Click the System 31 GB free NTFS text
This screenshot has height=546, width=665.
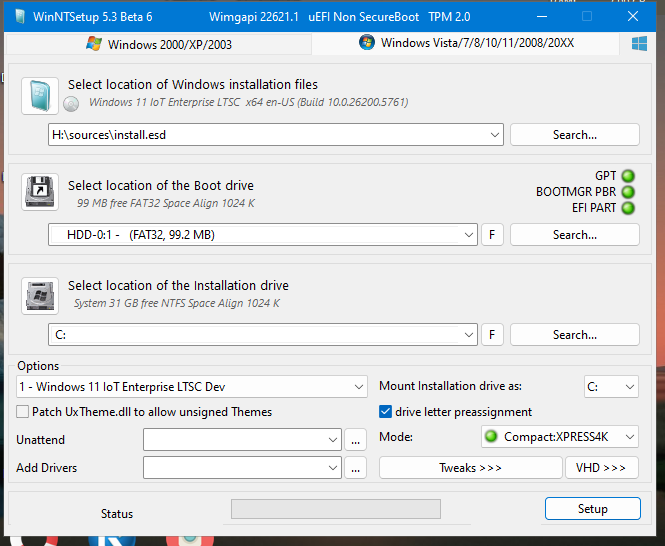[x=177, y=303]
